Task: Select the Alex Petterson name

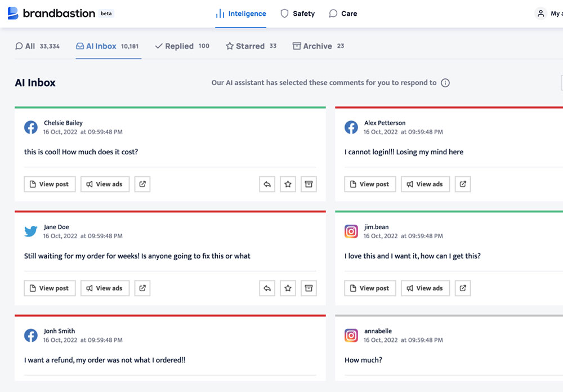Action: 385,123
